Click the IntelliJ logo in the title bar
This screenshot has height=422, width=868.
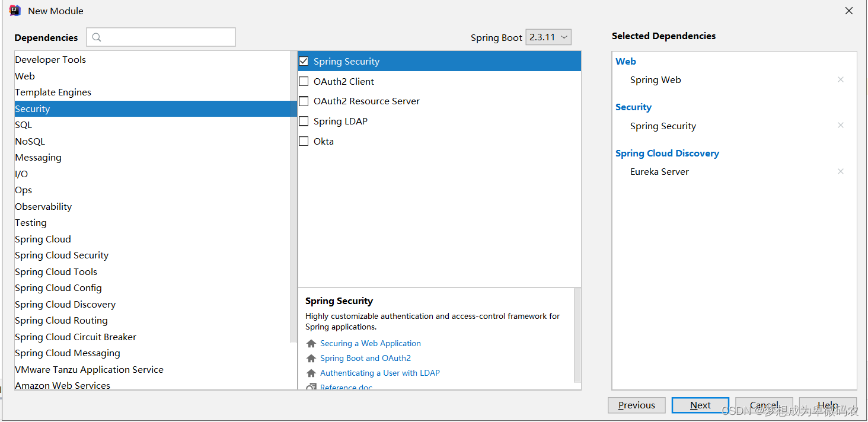pyautogui.click(x=15, y=11)
